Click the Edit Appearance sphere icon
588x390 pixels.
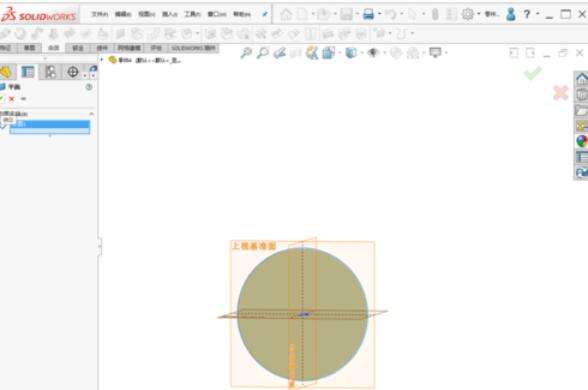click(396, 53)
